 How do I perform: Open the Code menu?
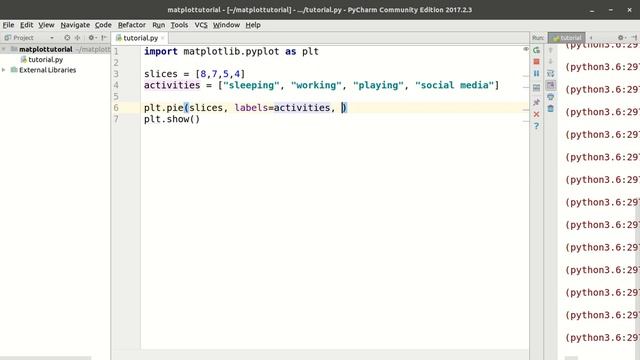103,25
